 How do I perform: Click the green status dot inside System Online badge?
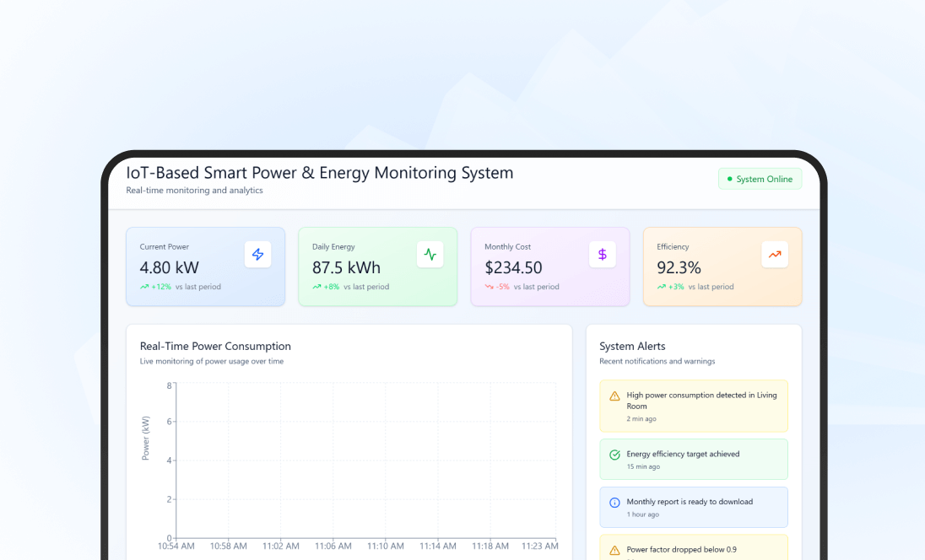729,179
